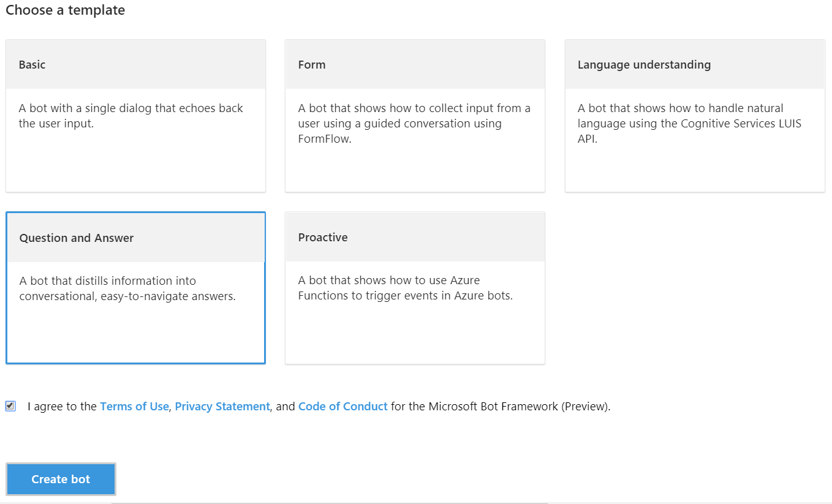Pick the Language understanding template
The height and width of the screenshot is (504, 832).
[x=695, y=116]
